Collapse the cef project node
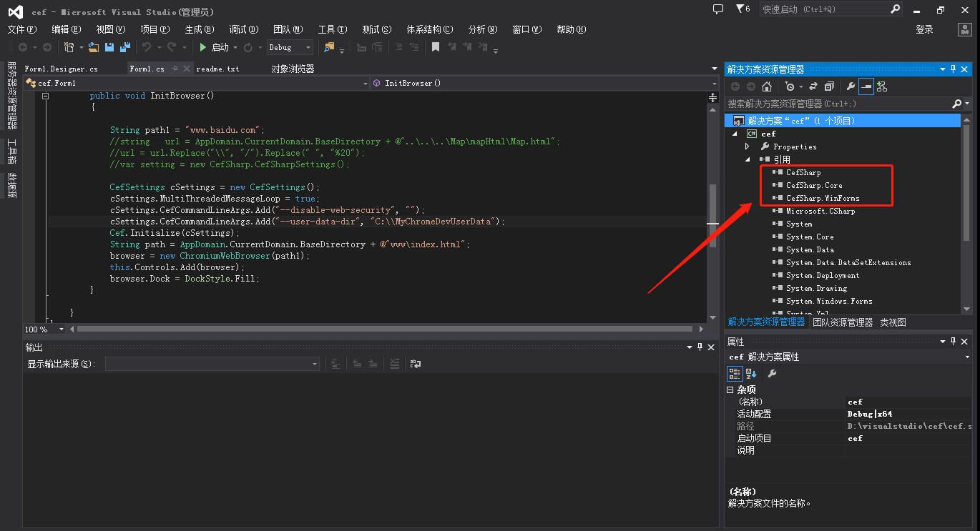The height and width of the screenshot is (531, 980). pos(735,134)
